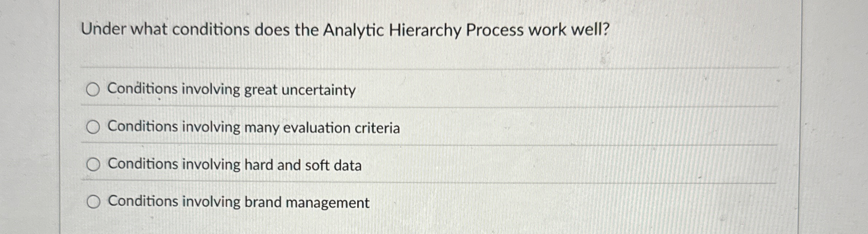The image size is (868, 234).
Task: Select 'Conditions involving many evaluation criteria'
Action: [x=253, y=127]
